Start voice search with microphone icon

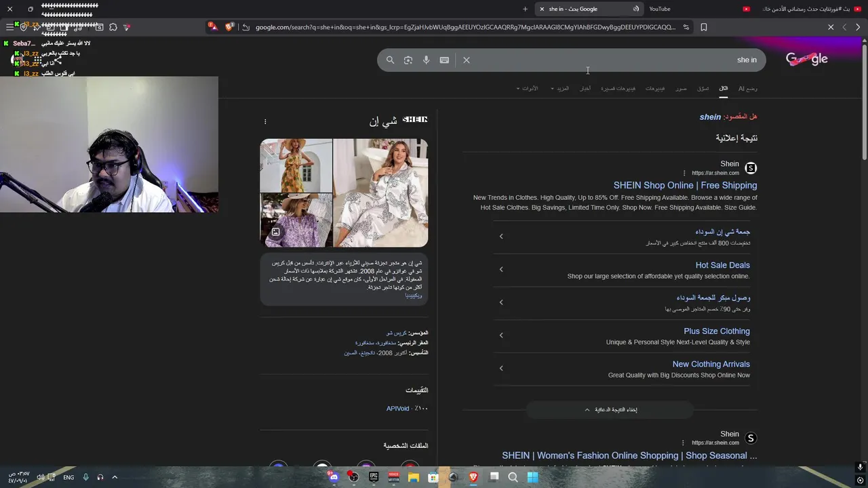tap(426, 60)
